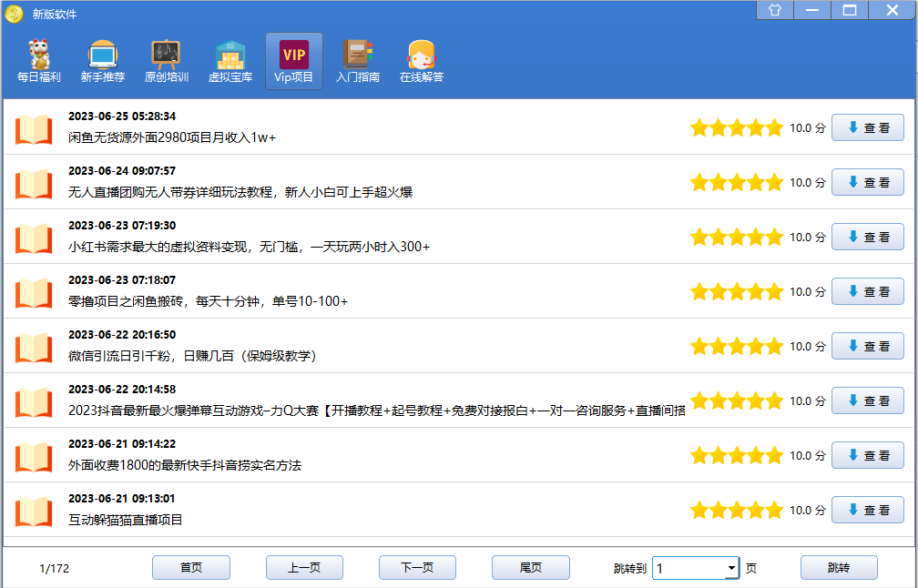918x588 pixels.
Task: Minimize the 新版软件 window
Action: [812, 10]
